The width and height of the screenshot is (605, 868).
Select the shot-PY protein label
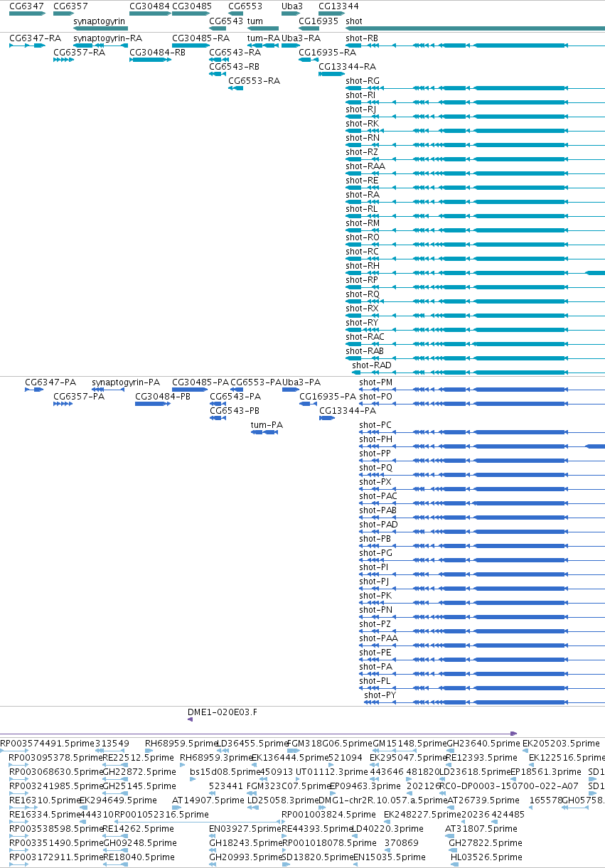pos(380,695)
